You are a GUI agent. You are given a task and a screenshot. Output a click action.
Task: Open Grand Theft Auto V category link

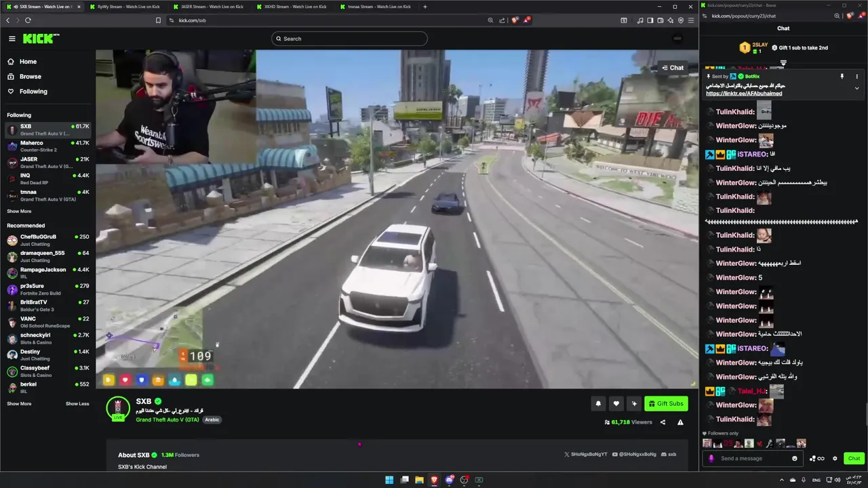point(167,420)
